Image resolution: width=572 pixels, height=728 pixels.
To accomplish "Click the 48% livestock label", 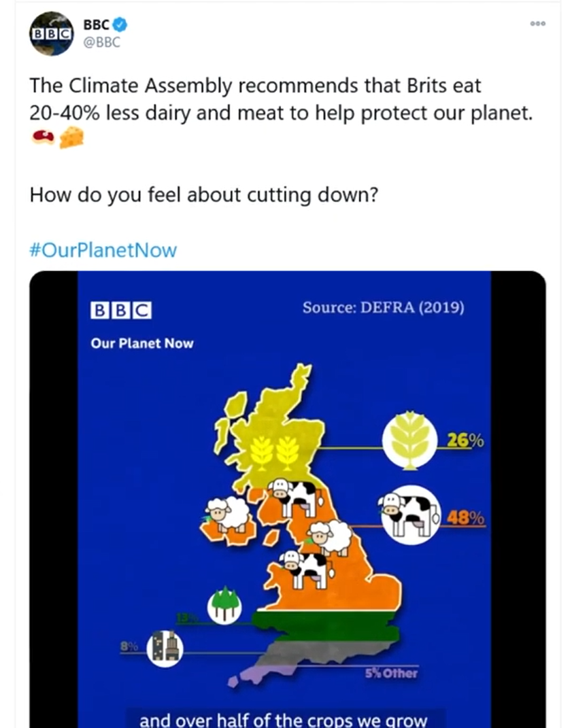I will click(x=466, y=518).
